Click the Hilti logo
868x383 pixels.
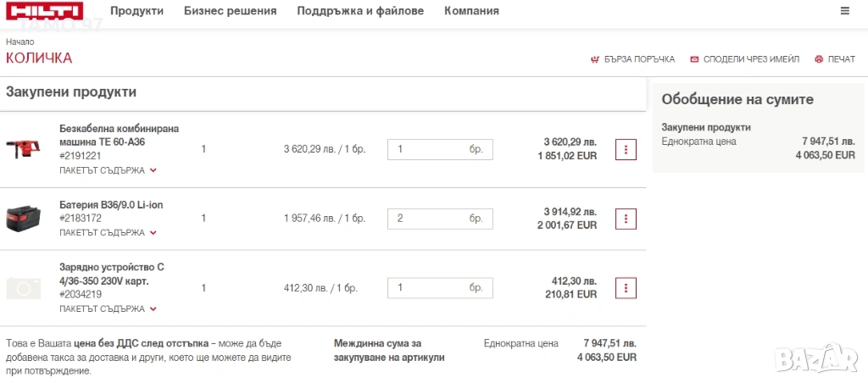coord(44,11)
